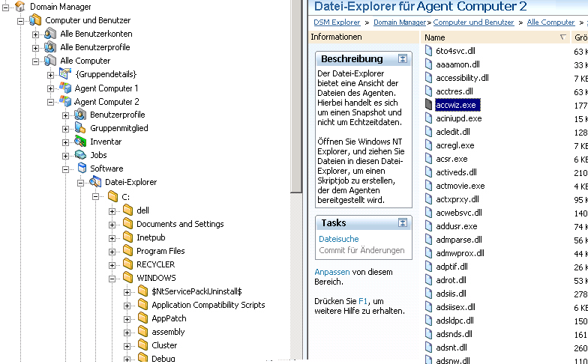This screenshot has height=364, width=588.
Task: Click the Benutzerprofile icon under Agent Computer 2
Action: tap(80, 115)
